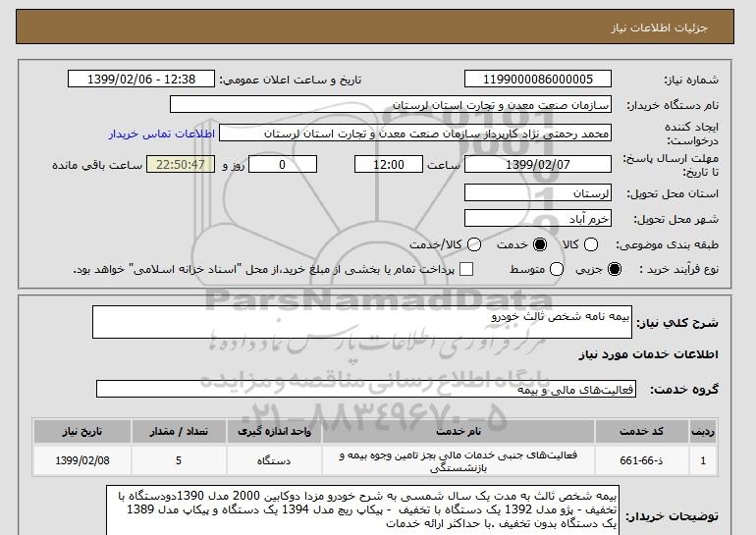
Task: Click the service group field فعالیت‌های مالی و بیمه
Action: [x=366, y=389]
